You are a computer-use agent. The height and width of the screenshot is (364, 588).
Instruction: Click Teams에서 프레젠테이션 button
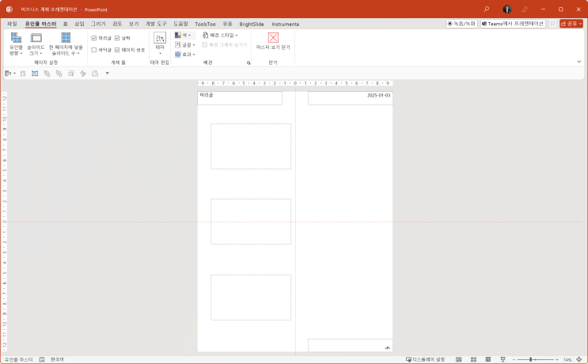point(512,24)
